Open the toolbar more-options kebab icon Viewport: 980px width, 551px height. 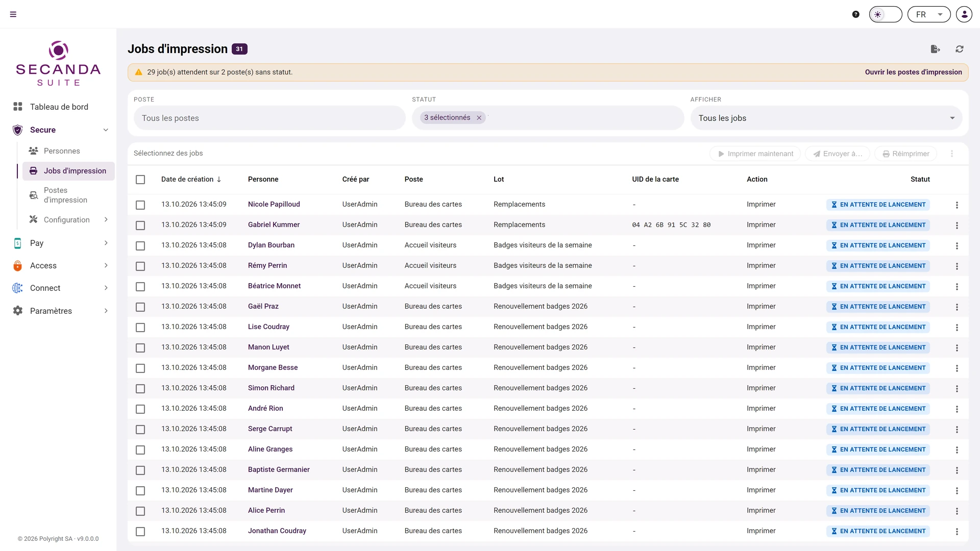pos(952,154)
